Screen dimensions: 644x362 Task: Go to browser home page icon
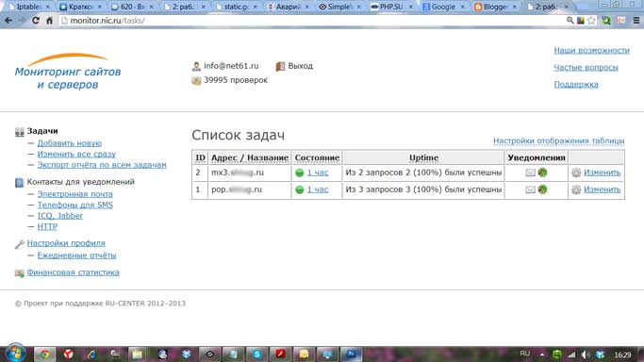coord(49,20)
